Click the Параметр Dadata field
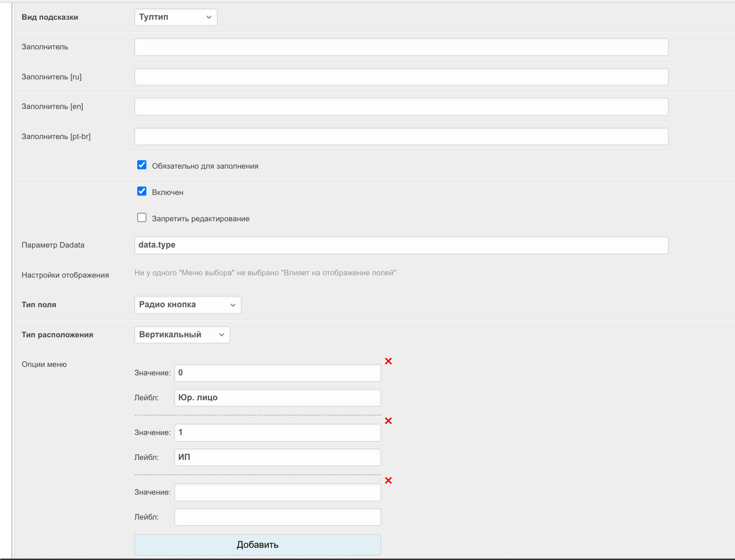 [401, 245]
